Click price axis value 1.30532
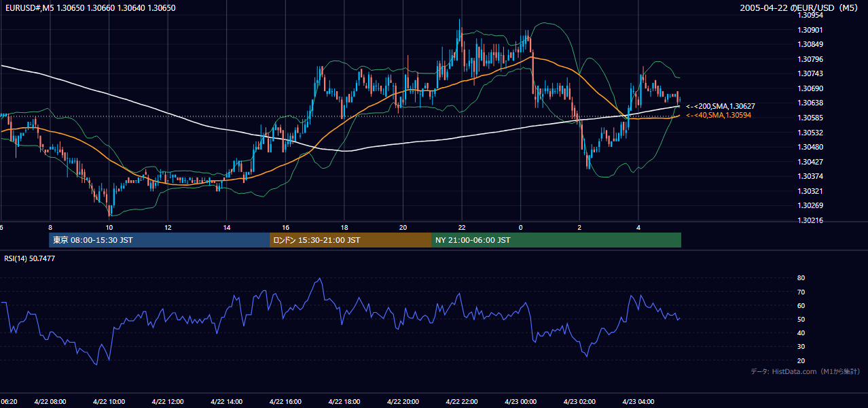This screenshot has height=408, width=868. 810,133
